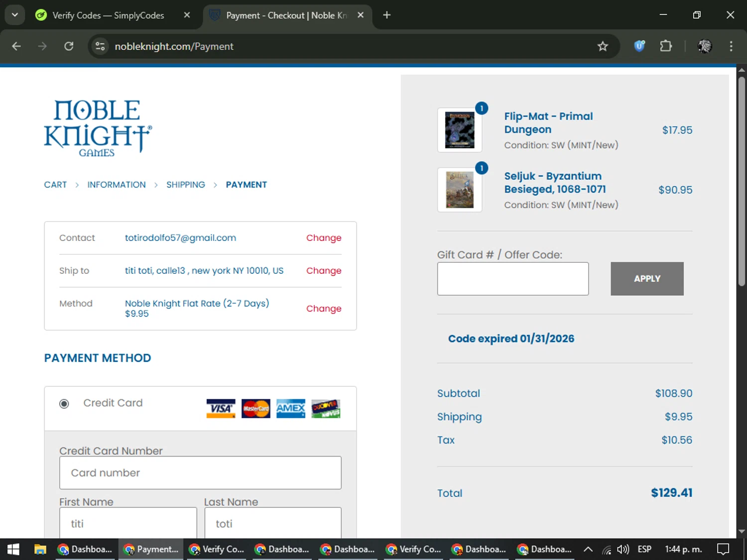The height and width of the screenshot is (560, 747).
Task: Change the shipping Method
Action: pos(324,309)
